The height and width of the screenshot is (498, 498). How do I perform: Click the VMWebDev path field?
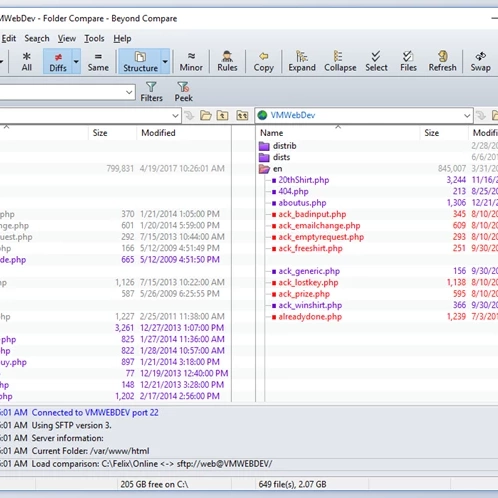pos(364,116)
